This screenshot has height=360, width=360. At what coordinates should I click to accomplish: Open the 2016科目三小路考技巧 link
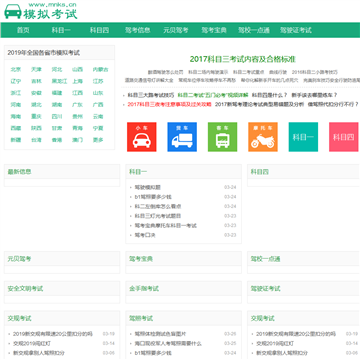315,72
